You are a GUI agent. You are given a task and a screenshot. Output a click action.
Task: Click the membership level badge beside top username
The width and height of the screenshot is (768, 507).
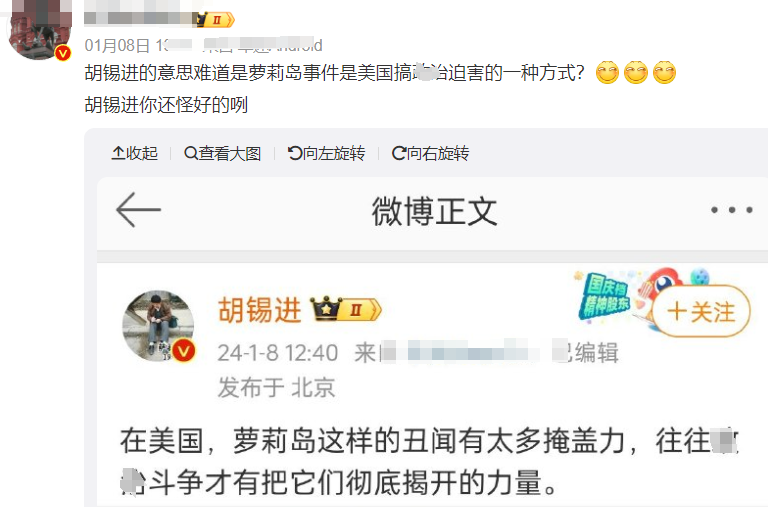[x=215, y=20]
